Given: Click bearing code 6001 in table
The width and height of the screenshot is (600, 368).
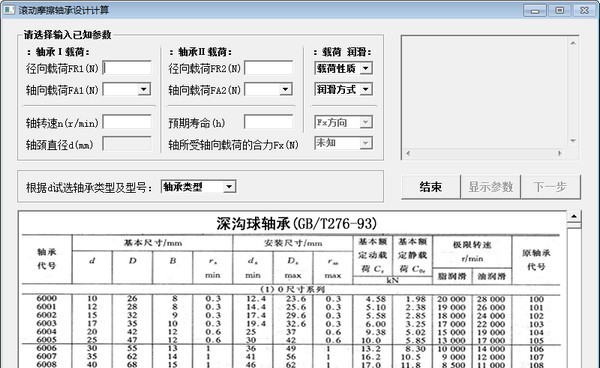Looking at the screenshot, I should 47,307.
